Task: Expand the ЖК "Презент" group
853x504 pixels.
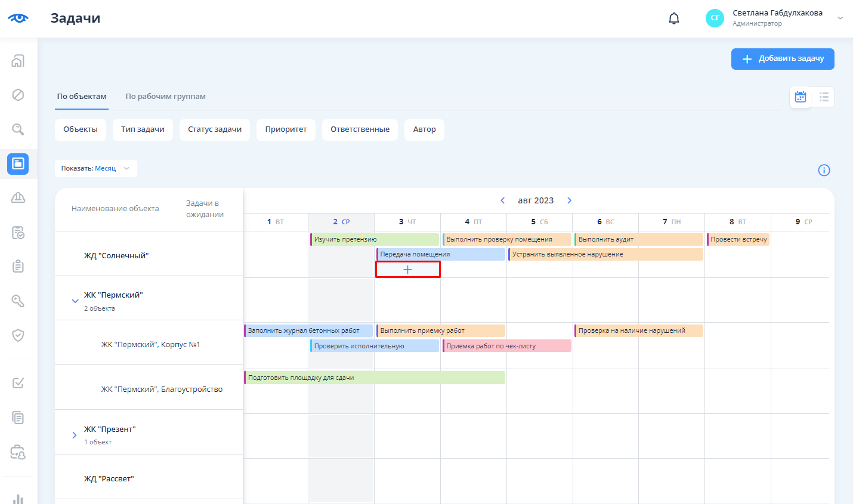Action: pos(75,435)
